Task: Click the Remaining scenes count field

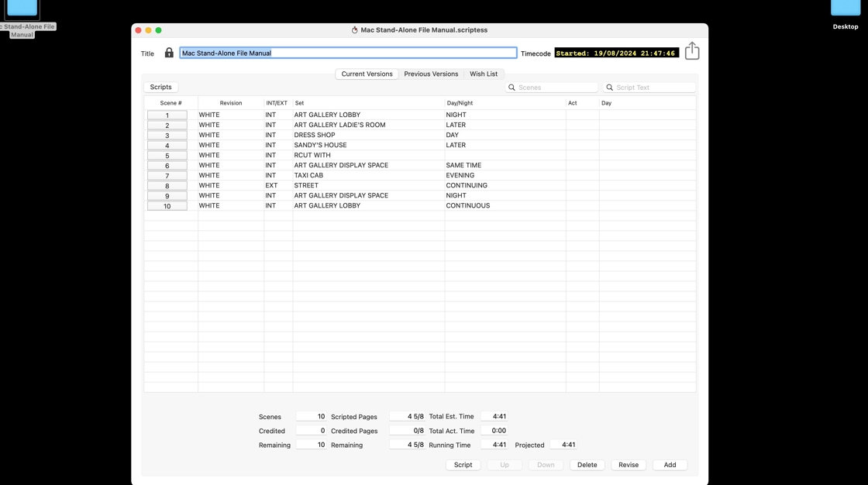Action: point(311,445)
